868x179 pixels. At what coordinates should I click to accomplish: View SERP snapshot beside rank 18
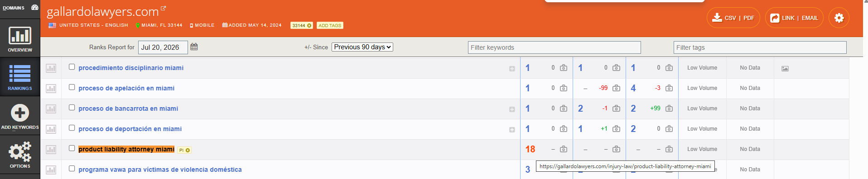tap(564, 149)
